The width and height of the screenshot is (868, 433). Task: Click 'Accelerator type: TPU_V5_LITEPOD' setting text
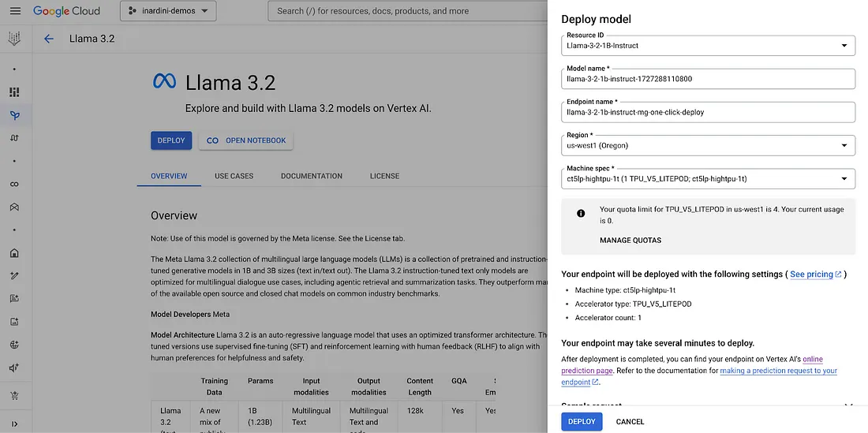tap(634, 304)
